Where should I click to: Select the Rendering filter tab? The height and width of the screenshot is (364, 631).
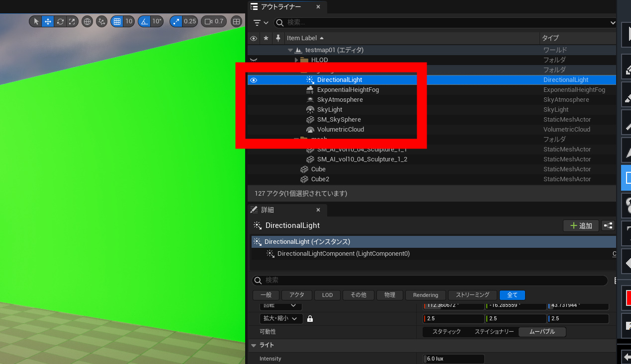click(425, 295)
